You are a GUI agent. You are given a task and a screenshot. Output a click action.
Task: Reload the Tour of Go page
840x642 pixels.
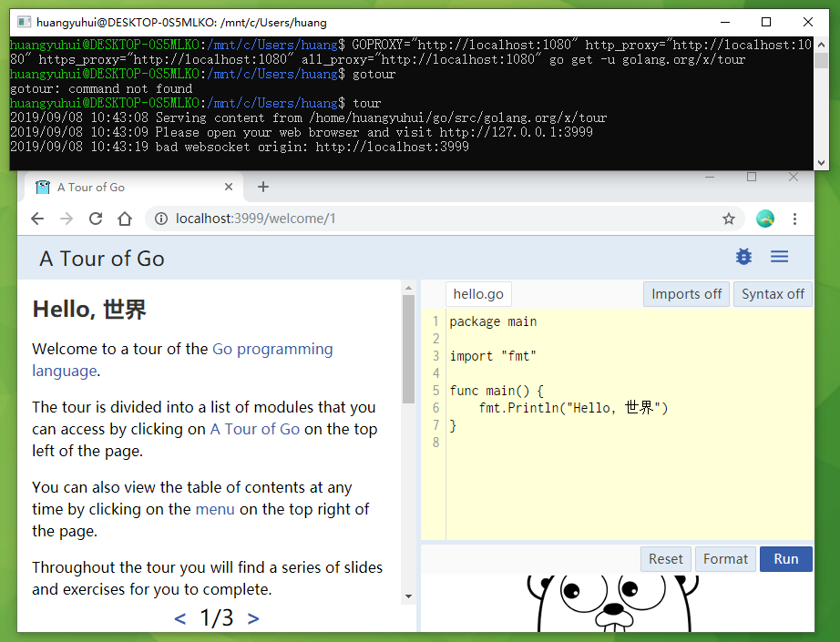tap(96, 219)
